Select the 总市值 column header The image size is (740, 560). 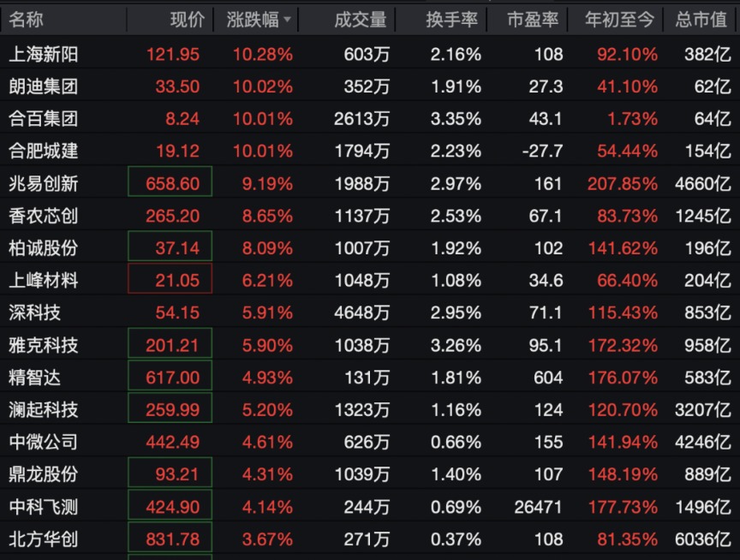click(x=701, y=20)
